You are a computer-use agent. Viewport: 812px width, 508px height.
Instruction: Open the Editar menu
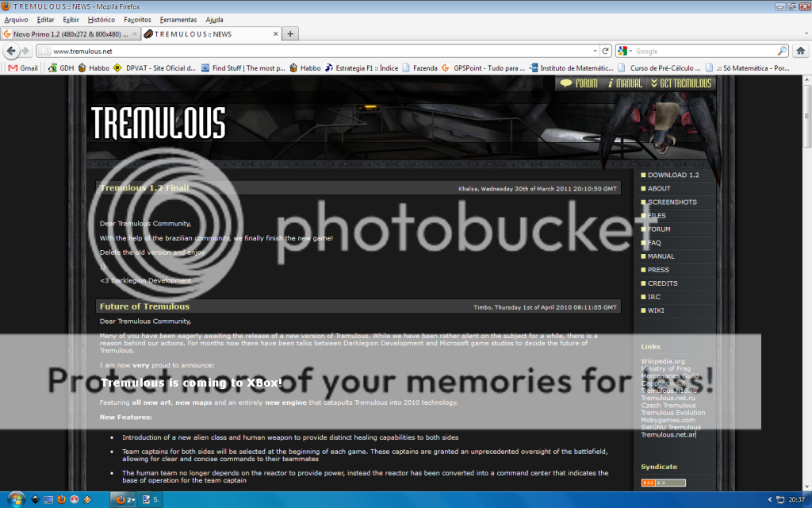point(45,20)
